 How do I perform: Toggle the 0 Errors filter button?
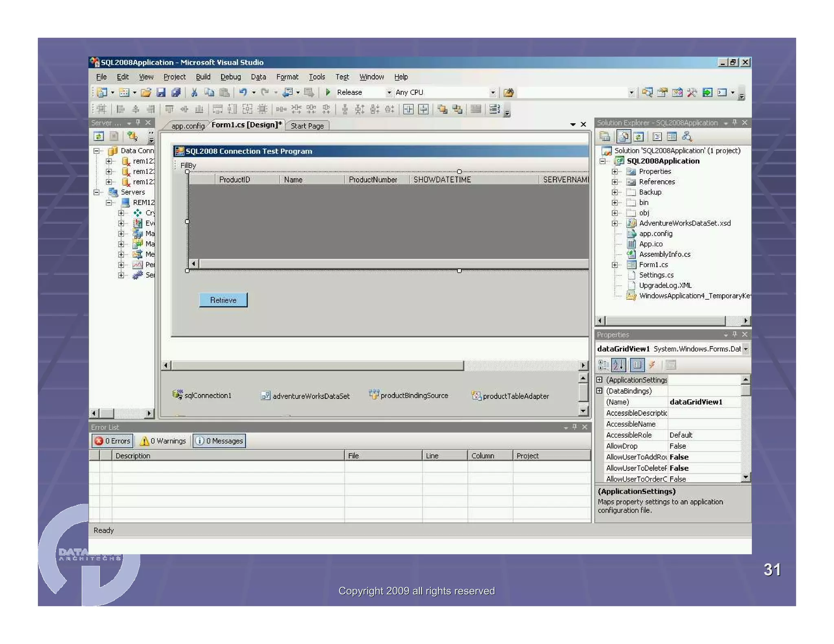tap(113, 440)
